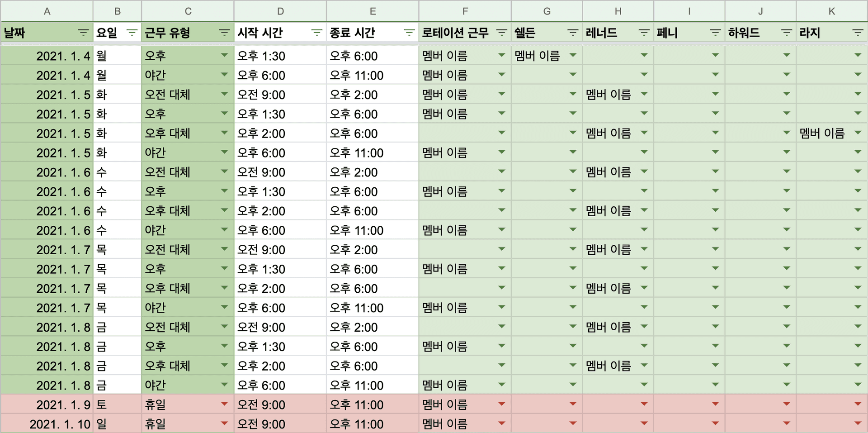Click the 근무 유형 header filter icon
This screenshot has width=868, height=433.
pos(224,33)
